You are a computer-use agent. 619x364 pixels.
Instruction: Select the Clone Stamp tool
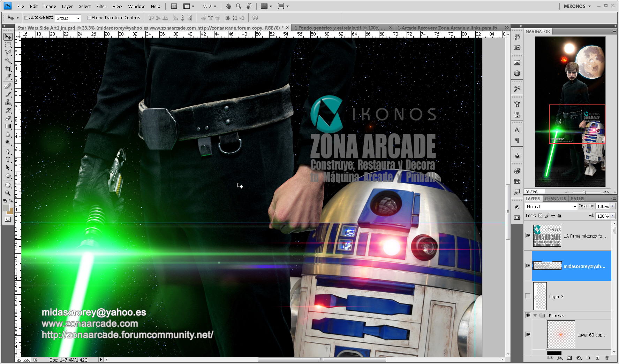[x=8, y=102]
